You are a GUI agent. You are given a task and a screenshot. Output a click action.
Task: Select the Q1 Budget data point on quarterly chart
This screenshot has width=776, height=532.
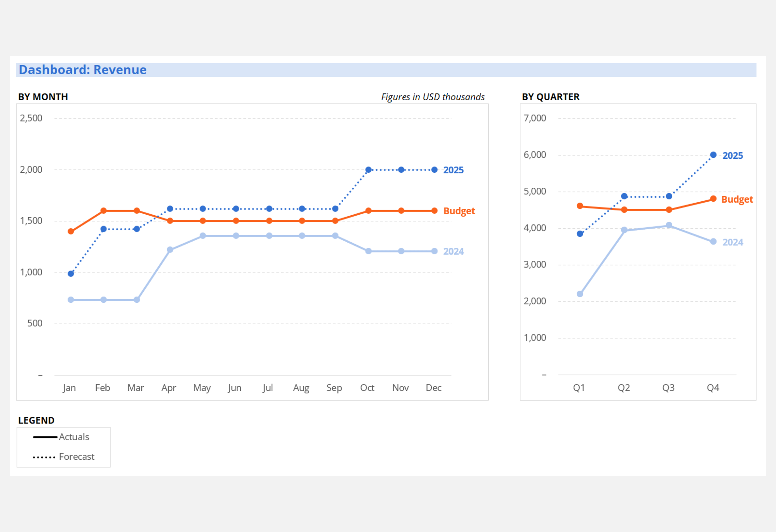(x=579, y=206)
